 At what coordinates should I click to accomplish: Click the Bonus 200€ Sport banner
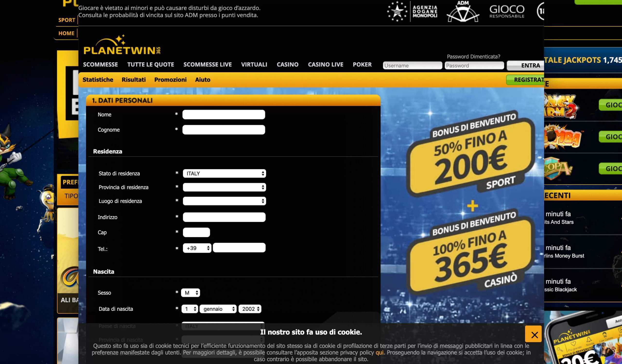click(471, 154)
